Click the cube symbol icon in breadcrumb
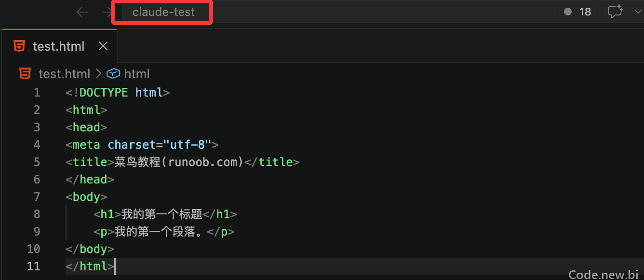This screenshot has width=644, height=280. point(113,73)
